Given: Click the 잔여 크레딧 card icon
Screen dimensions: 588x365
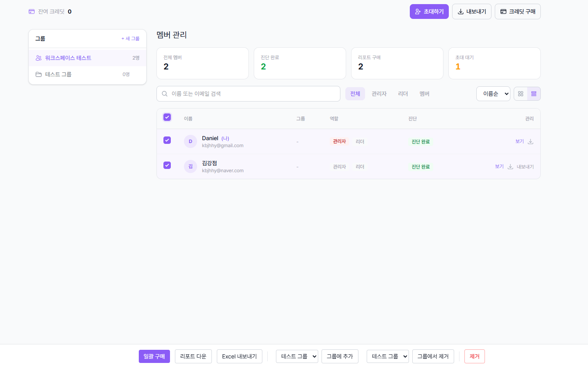Looking at the screenshot, I should [x=32, y=12].
